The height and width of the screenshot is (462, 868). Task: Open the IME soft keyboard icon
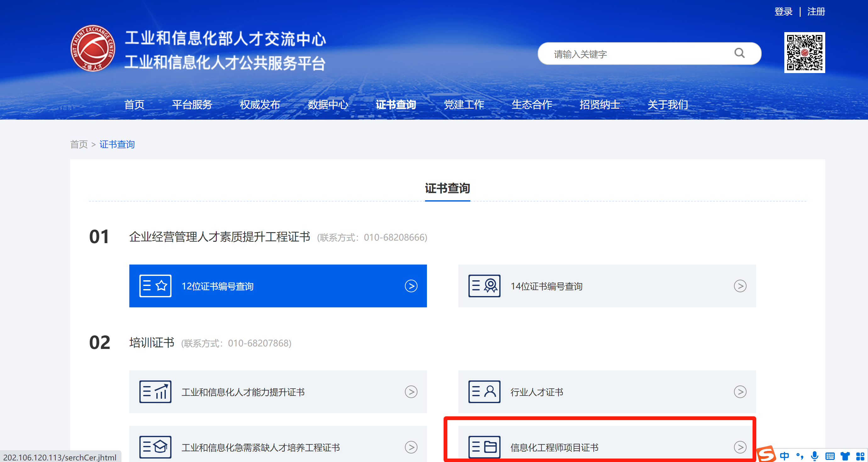pos(830,456)
